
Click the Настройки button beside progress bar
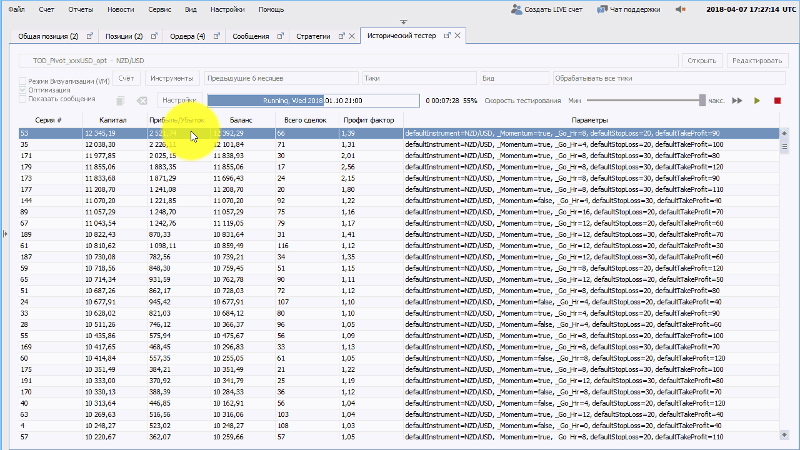tap(180, 101)
